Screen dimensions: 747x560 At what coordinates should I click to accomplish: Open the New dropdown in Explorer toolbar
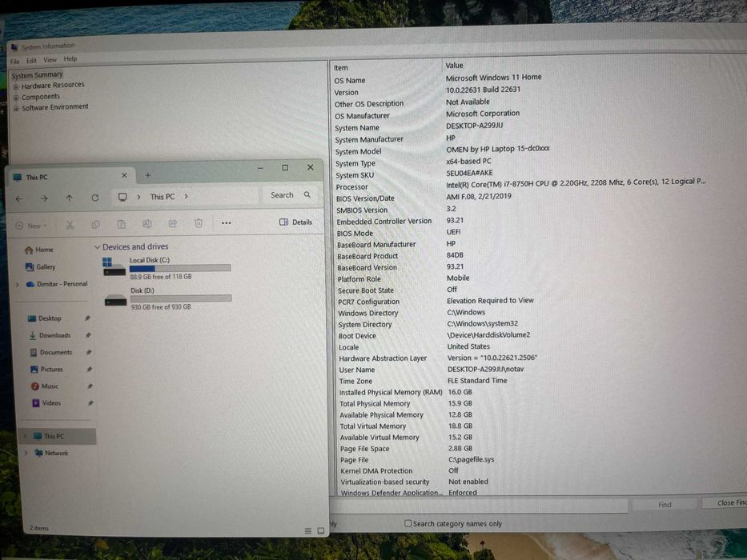point(31,226)
